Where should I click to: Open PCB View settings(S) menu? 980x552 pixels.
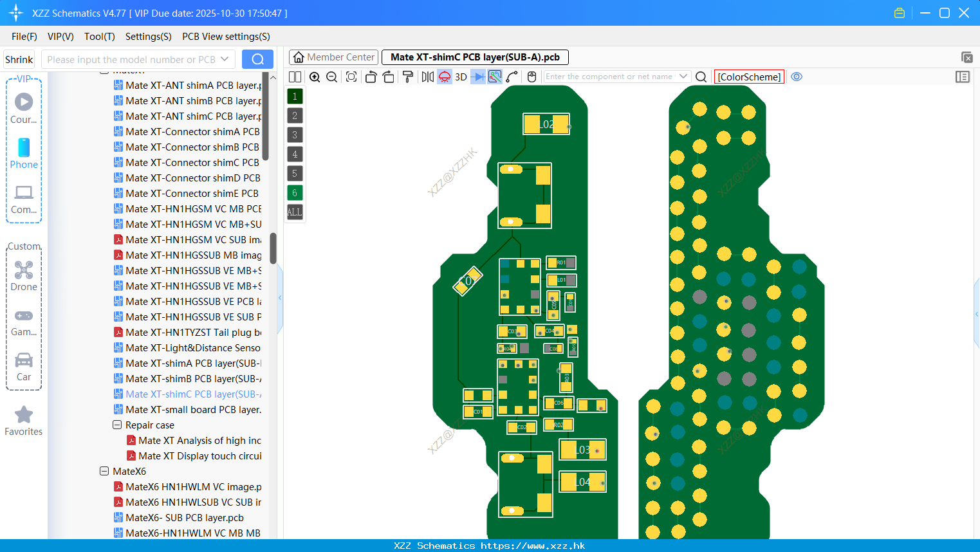pos(226,37)
